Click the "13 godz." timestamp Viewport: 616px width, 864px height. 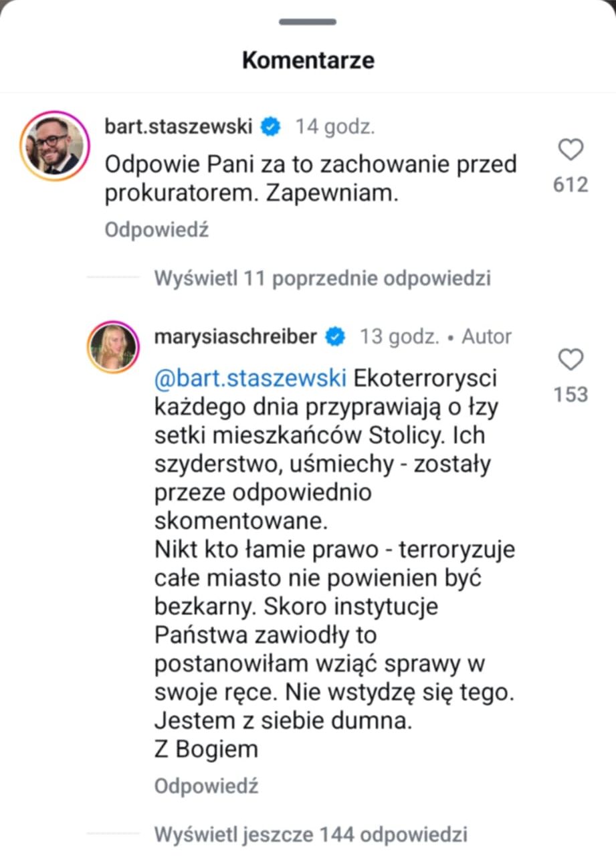pos(399,337)
